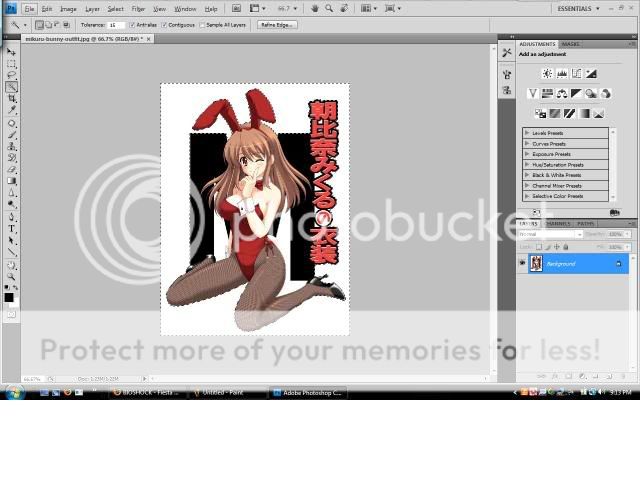Image resolution: width=640 pixels, height=485 pixels.
Task: Toggle the Contiguous checkbox
Action: [164, 25]
